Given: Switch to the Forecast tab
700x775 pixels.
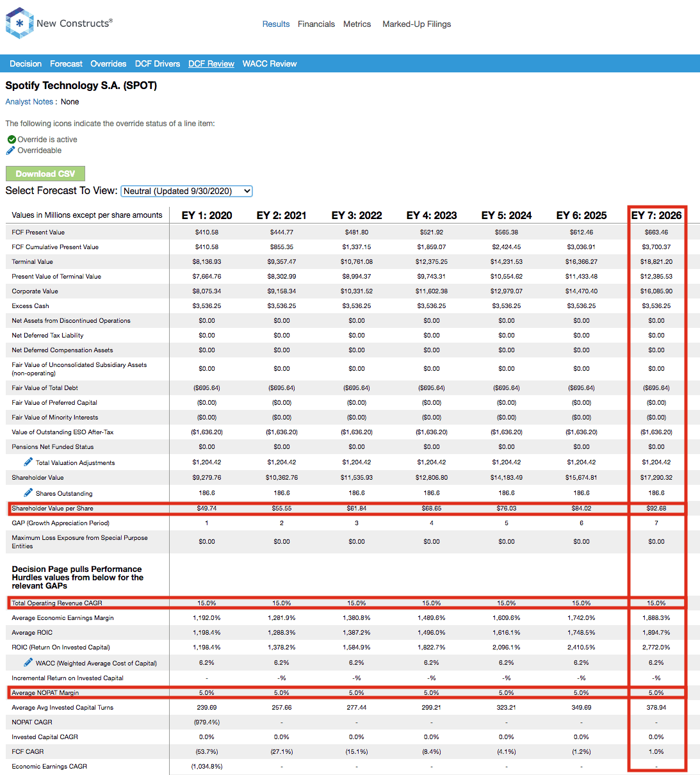Looking at the screenshot, I should (x=66, y=64).
